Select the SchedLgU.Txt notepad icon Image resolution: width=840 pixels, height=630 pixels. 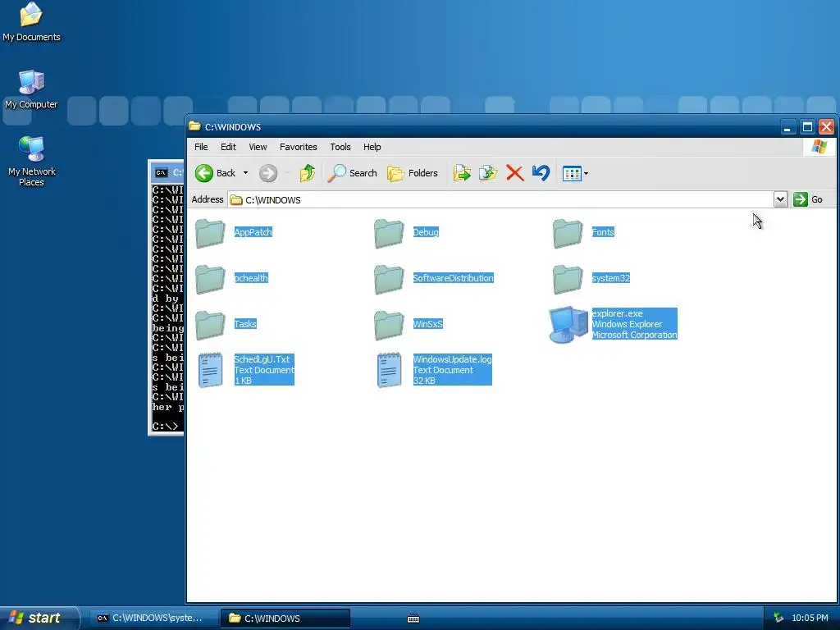pyautogui.click(x=211, y=370)
